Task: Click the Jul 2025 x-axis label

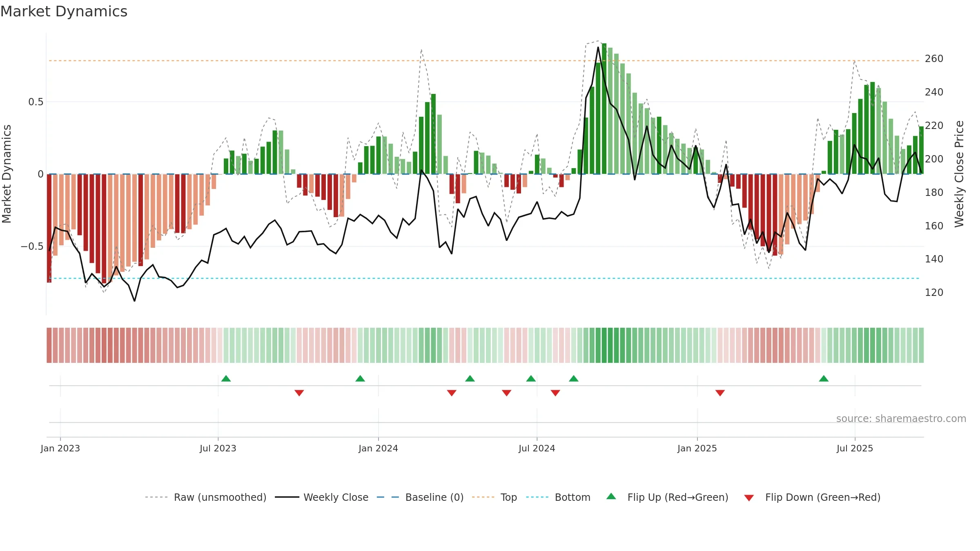Action: 855,448
